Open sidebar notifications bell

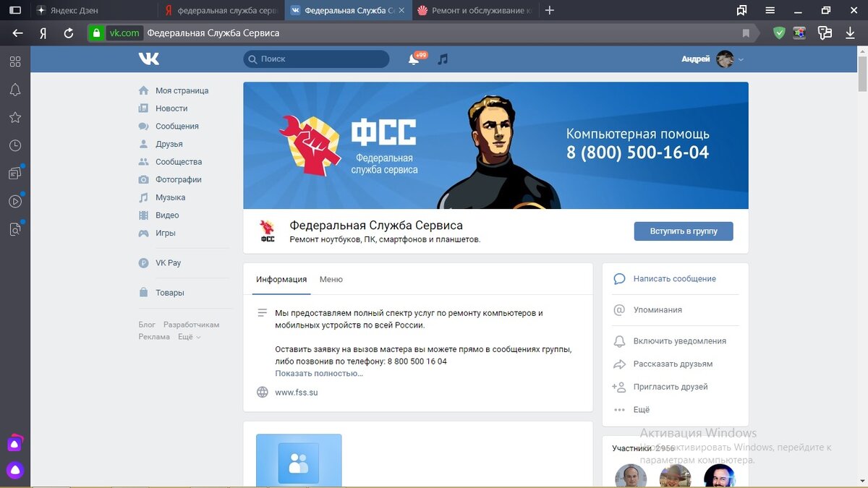point(15,90)
